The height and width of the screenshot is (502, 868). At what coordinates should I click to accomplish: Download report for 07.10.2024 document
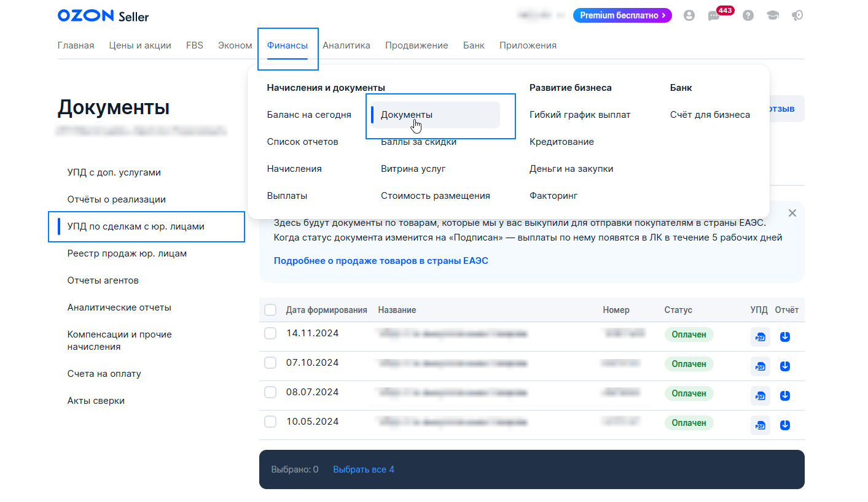(x=784, y=366)
